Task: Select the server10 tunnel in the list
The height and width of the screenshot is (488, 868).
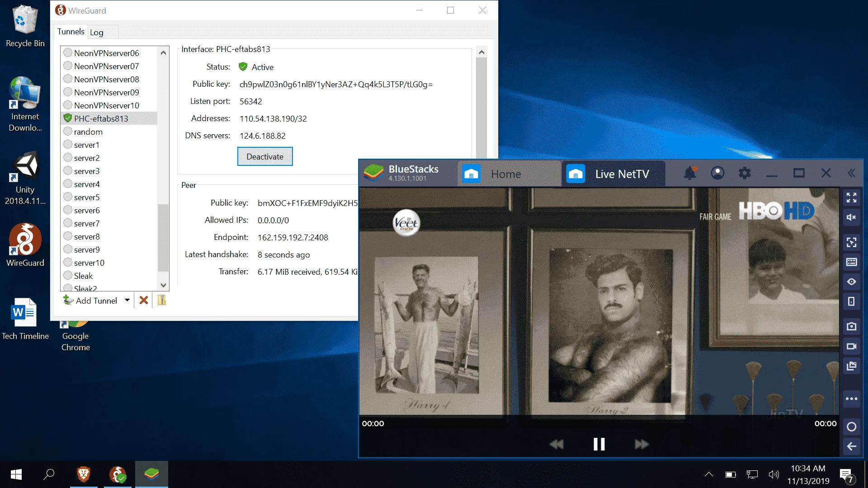Action: [109, 263]
